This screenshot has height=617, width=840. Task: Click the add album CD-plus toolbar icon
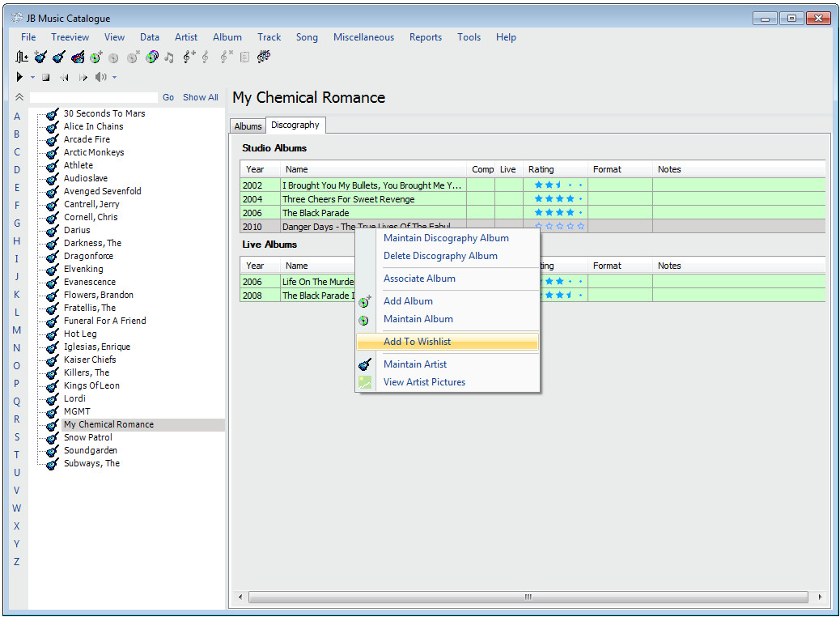(95, 57)
